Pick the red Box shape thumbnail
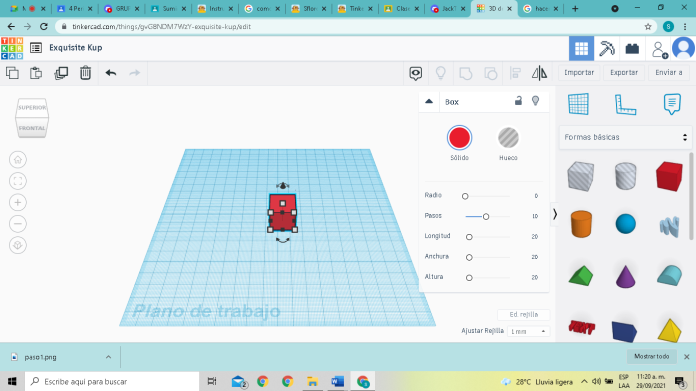The width and height of the screenshot is (696, 391). pyautogui.click(x=669, y=177)
